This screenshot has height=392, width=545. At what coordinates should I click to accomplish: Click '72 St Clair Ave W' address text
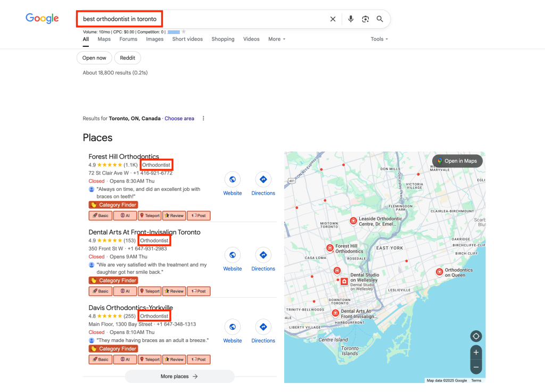coord(109,173)
